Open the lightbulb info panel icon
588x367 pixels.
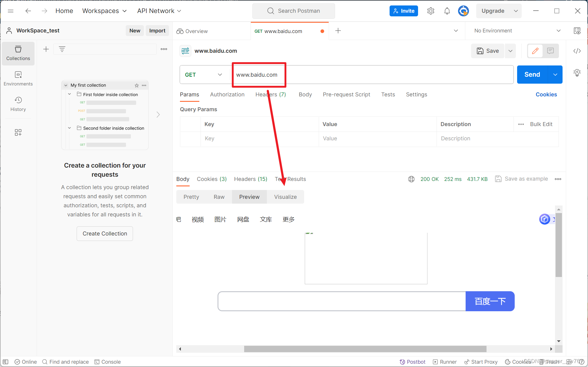pyautogui.click(x=577, y=72)
